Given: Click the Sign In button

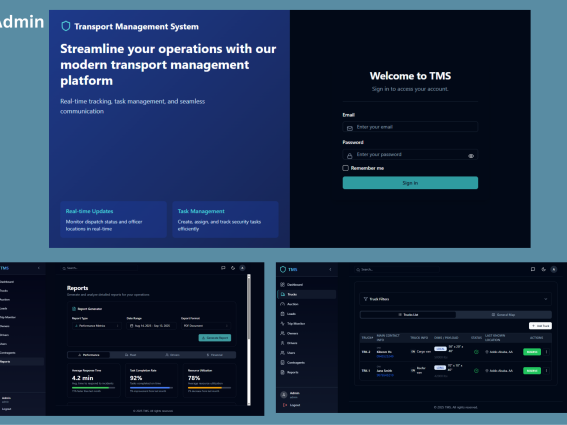Looking at the screenshot, I should point(410,183).
